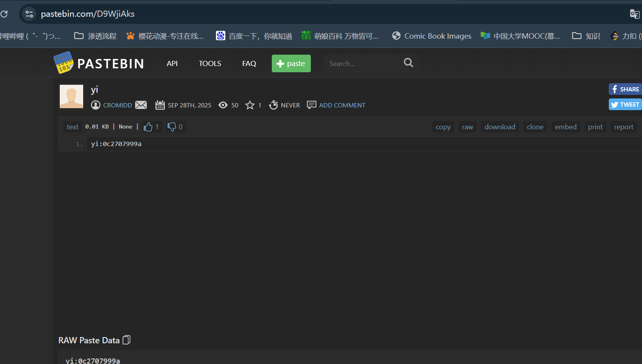Download the paste
Screen dimensions: 642x364
point(500,127)
